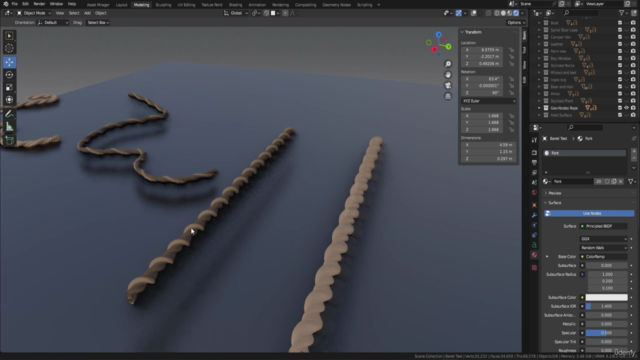The image size is (640, 360).
Task: Choose the Annotate pencil tool
Action: [9, 114]
